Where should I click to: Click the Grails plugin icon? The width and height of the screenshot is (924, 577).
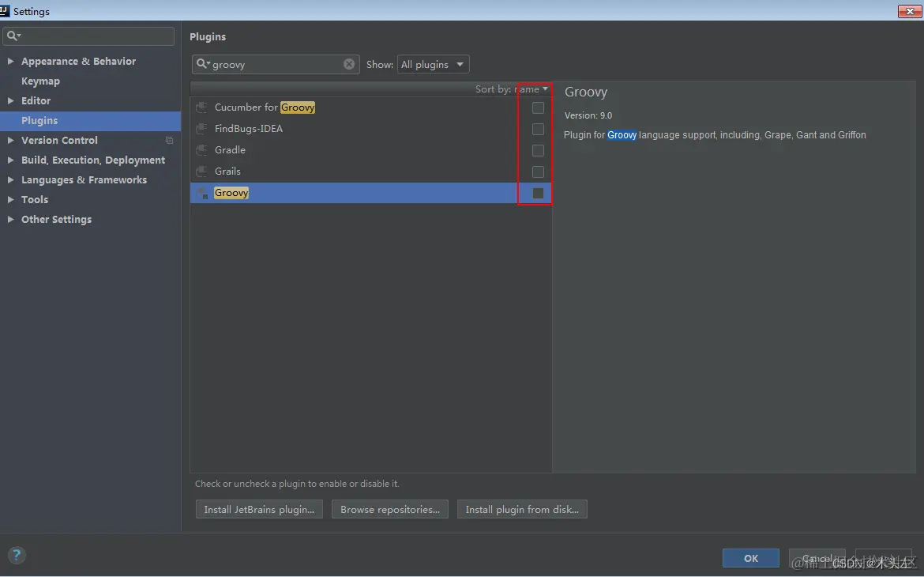tap(201, 171)
